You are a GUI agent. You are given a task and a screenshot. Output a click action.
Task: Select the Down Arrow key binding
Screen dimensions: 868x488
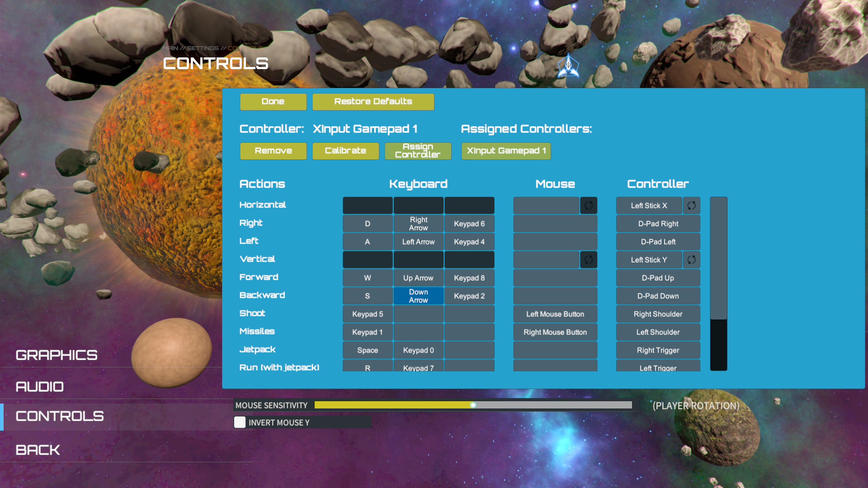(x=418, y=296)
